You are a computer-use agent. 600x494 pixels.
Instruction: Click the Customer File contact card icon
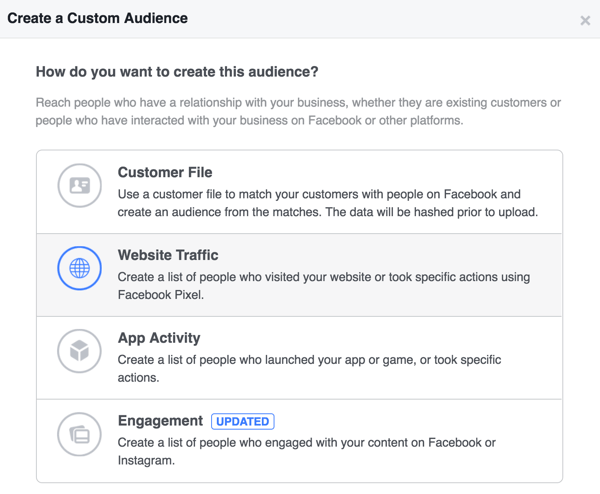(x=80, y=186)
